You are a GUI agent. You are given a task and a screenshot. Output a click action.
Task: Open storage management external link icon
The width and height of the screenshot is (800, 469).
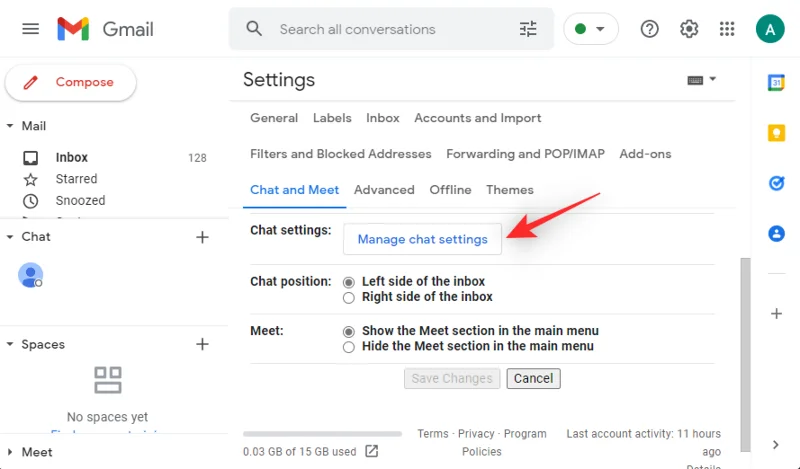[x=372, y=451]
